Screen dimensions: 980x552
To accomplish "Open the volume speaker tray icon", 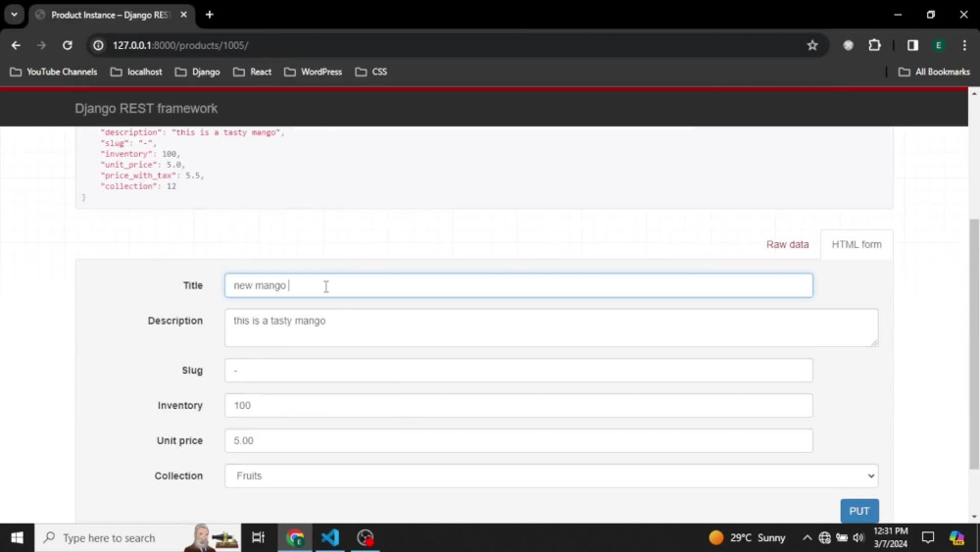I will coord(858,537).
